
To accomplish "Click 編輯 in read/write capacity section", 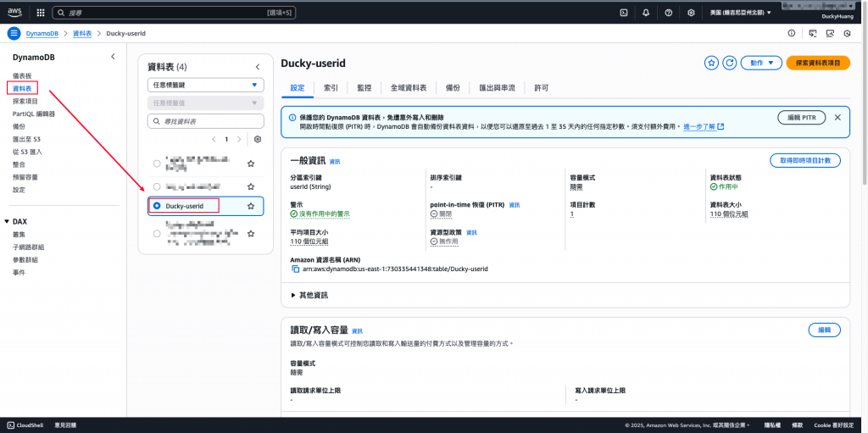I will [825, 330].
